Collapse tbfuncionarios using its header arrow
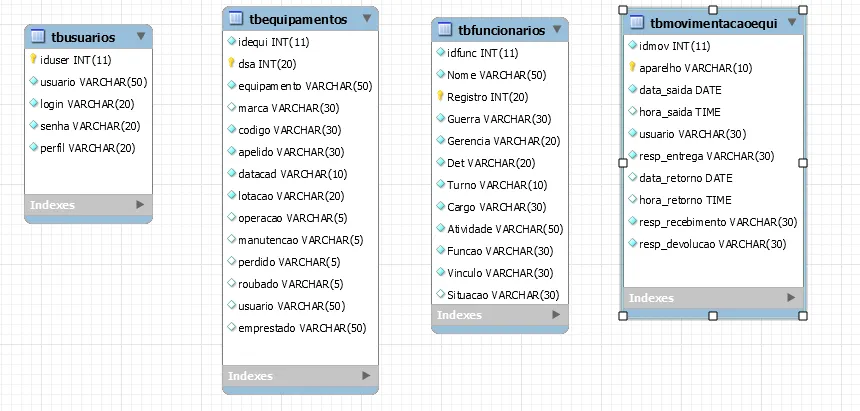This screenshot has width=860, height=411. pos(556,29)
